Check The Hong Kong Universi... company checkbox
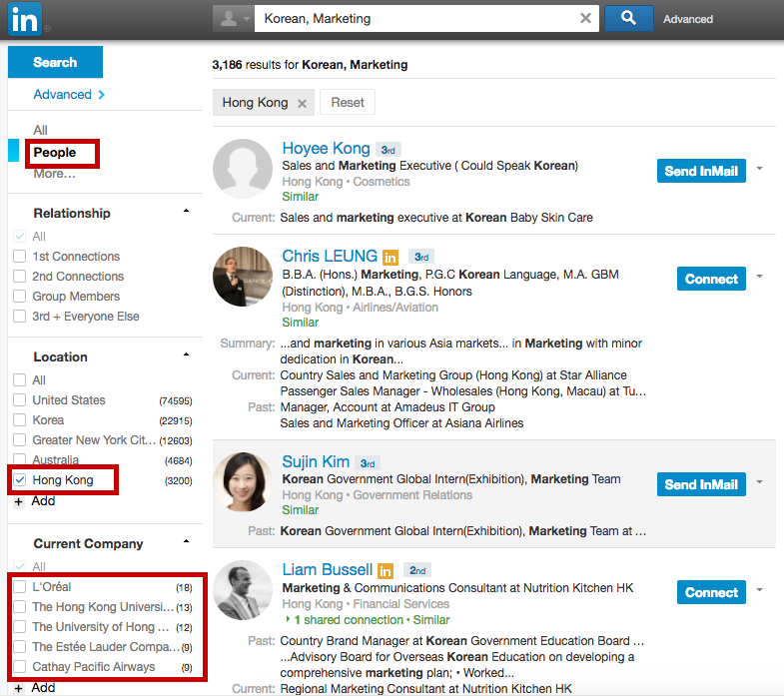This screenshot has height=696, width=784. (20, 607)
